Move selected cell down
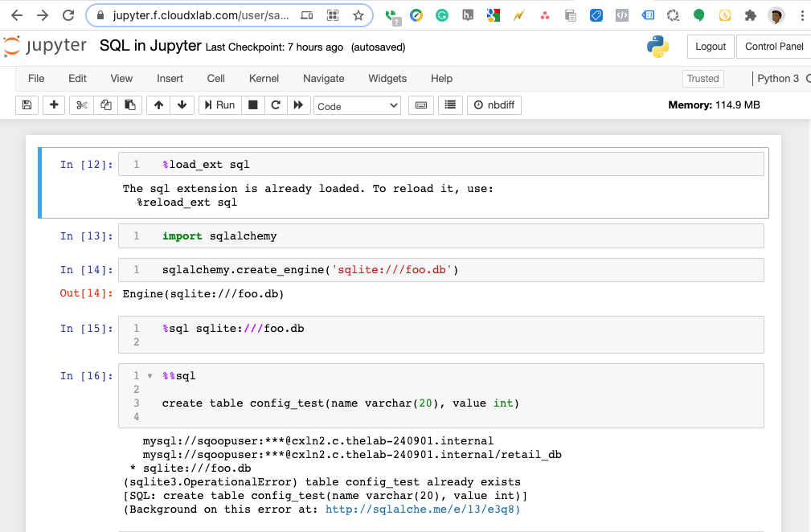The image size is (811, 532). pyautogui.click(x=182, y=105)
